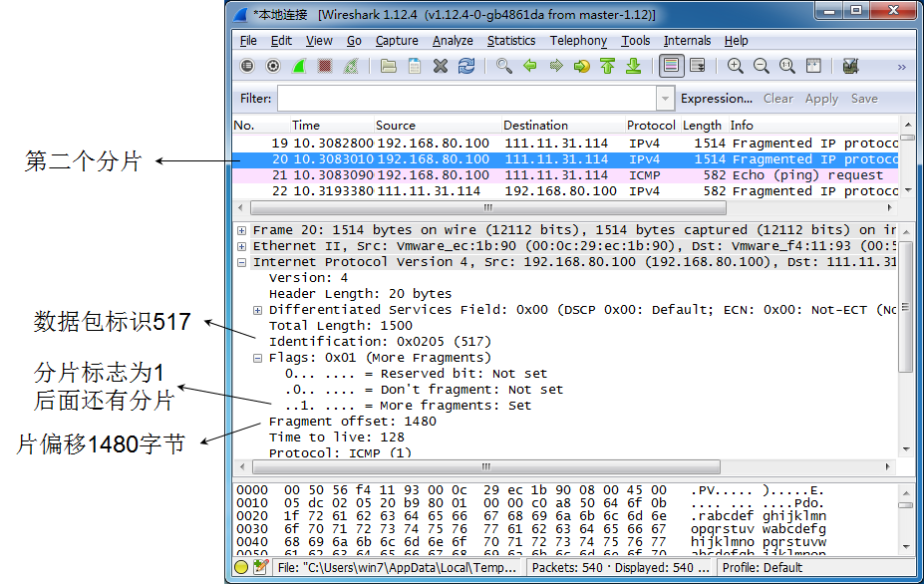Show hidden toolbar items via chevron

(902, 67)
